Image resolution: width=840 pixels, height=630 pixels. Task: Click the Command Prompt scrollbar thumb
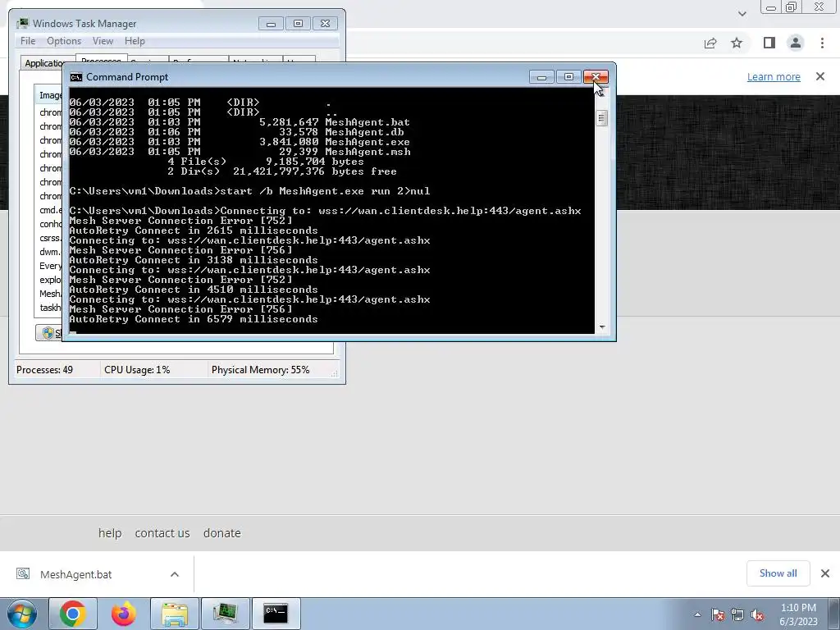(601, 118)
